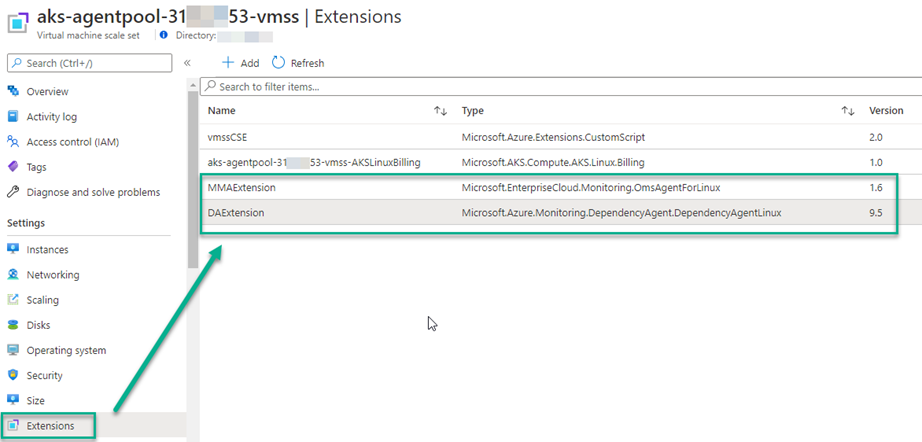Open the Security menu item

click(44, 376)
